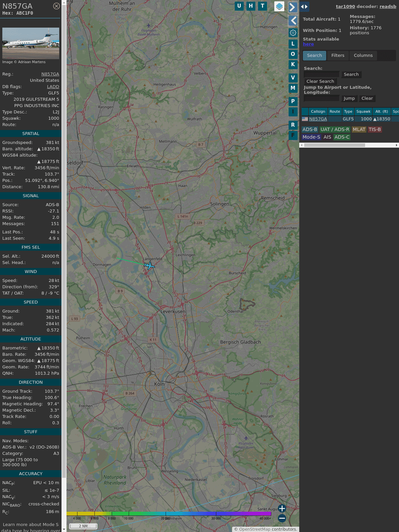Toggle the K map button
The image size is (399, 532).
[x=293, y=65]
